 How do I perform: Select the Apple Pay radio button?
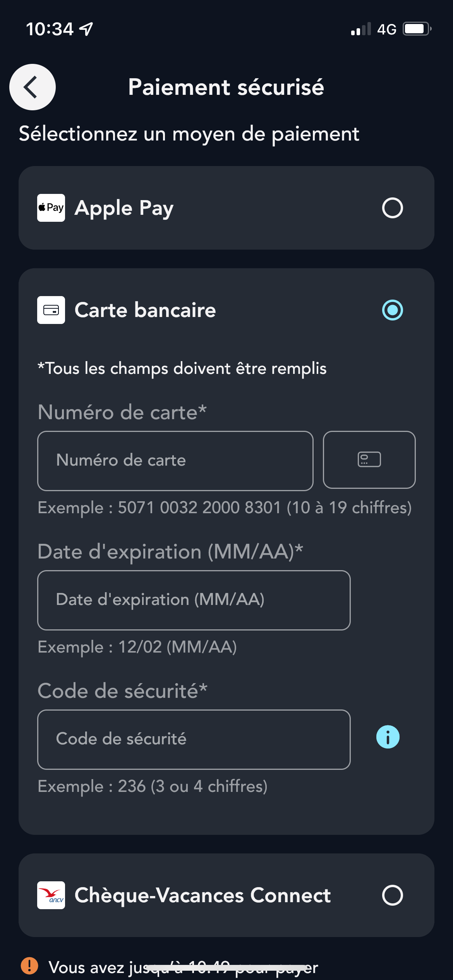point(392,207)
